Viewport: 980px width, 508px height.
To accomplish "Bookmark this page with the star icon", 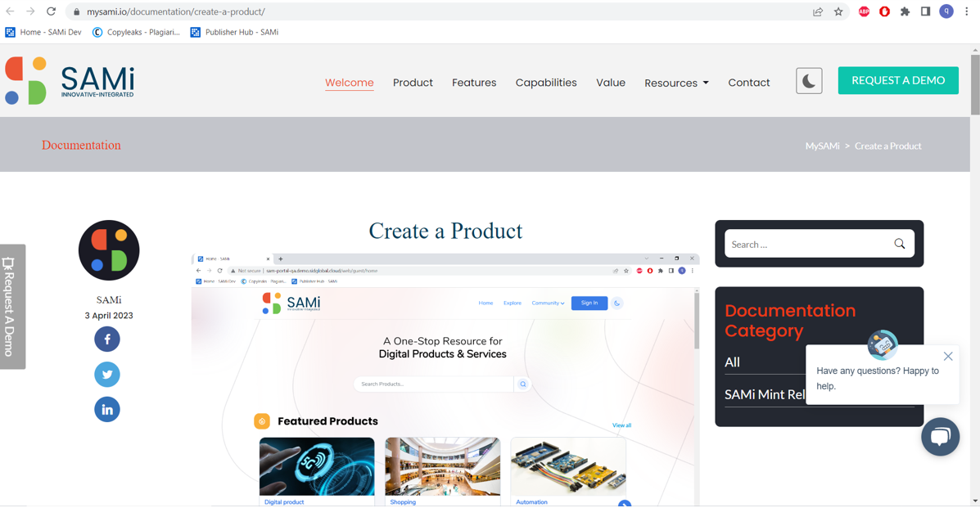I will coord(838,11).
